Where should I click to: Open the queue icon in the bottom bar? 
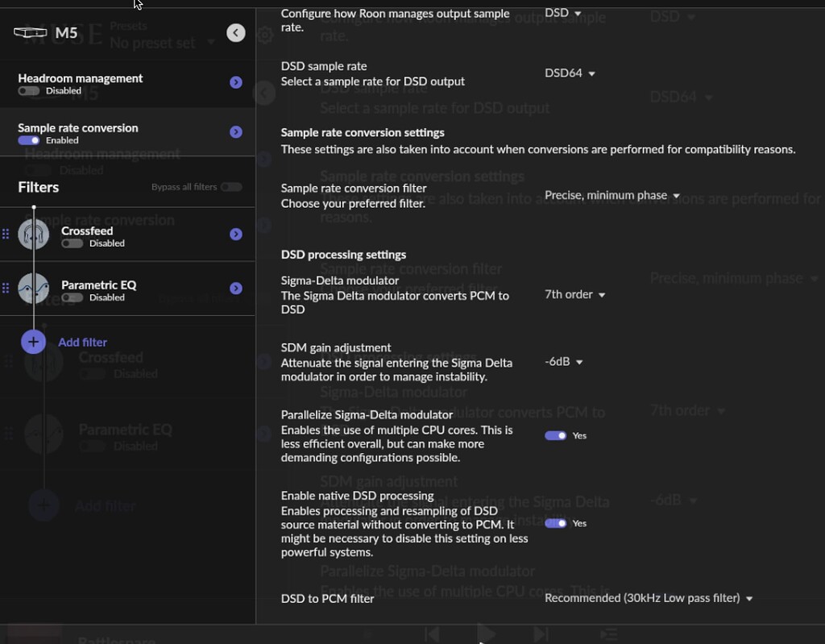click(608, 634)
